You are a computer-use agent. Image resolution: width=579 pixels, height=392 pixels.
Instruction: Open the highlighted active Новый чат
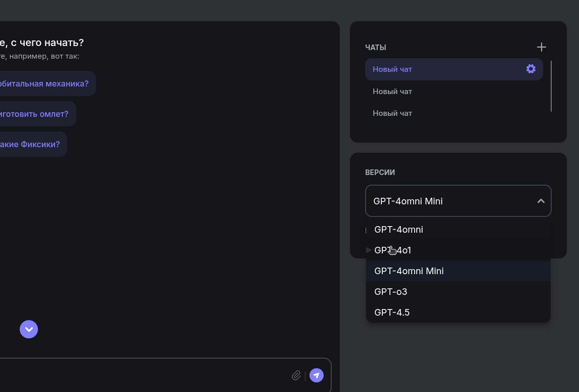454,69
